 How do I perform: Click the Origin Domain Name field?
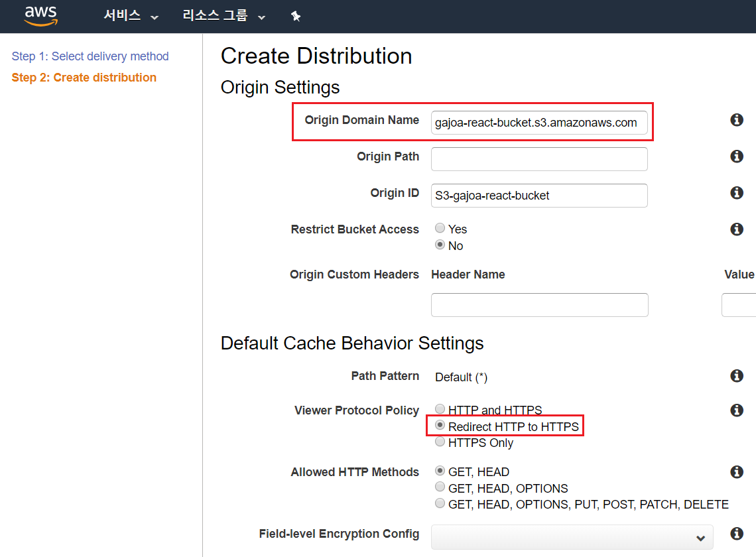click(x=539, y=123)
